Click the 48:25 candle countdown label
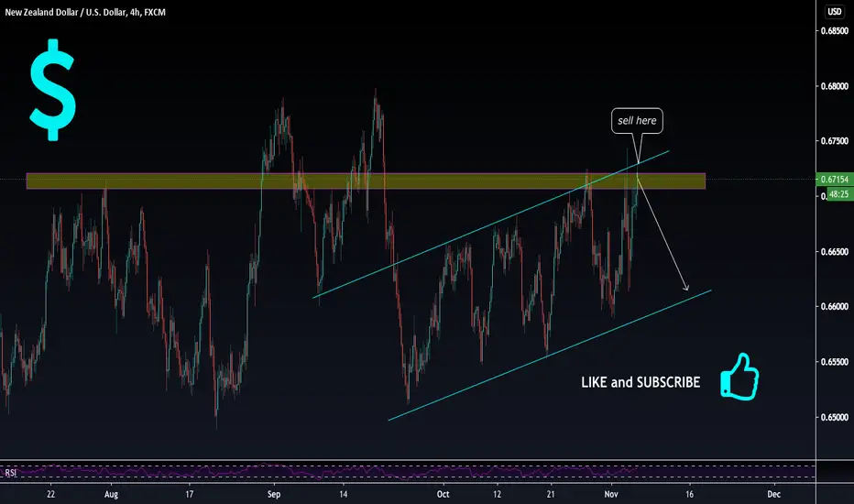The height and width of the screenshot is (504, 854). click(x=839, y=194)
